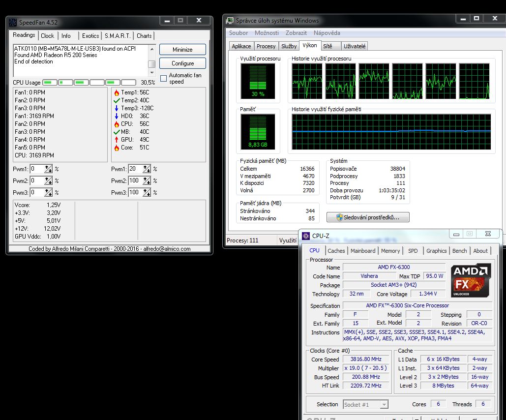Click the SpeedFan title bar fan icon
Image resolution: width=506 pixels, height=420 pixels.
[13, 22]
